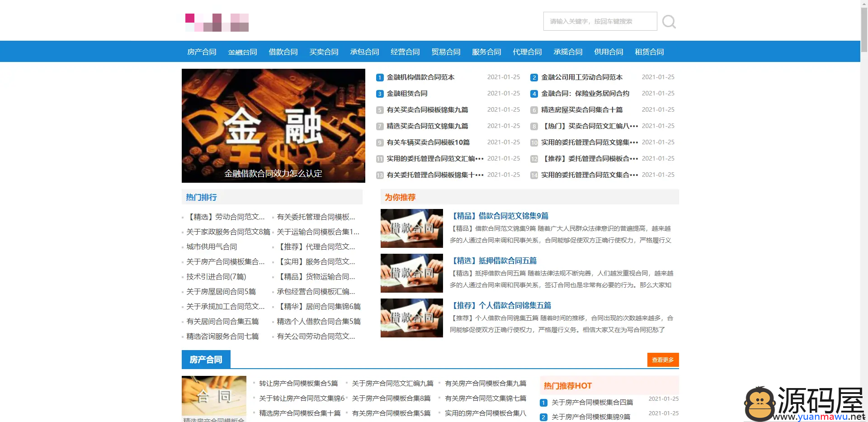Viewport: 868px width, 422px height.
Task: Click number 1 badge beside 金融机构借款合同范本
Action: click(x=380, y=78)
